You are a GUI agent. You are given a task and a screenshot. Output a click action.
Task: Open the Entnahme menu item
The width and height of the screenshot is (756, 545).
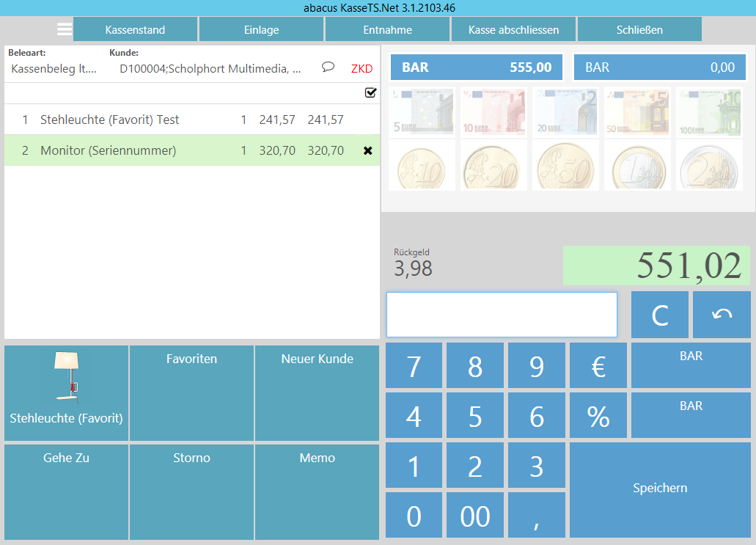tap(387, 30)
